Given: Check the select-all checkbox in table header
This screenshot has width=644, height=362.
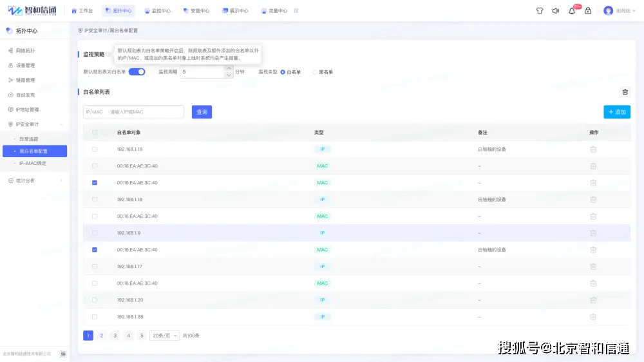Looking at the screenshot, I should coord(95,132).
